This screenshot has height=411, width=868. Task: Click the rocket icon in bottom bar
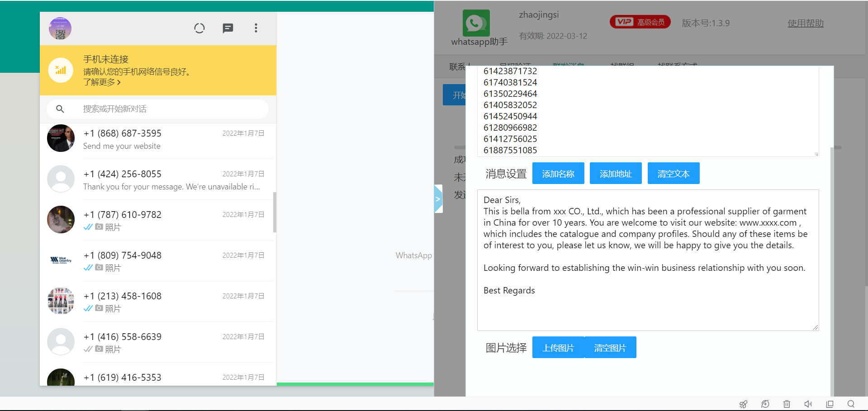click(743, 404)
